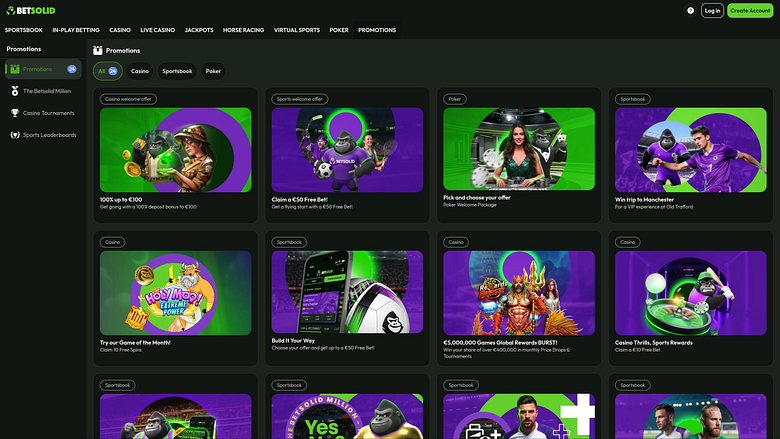This screenshot has height=439, width=780.
Task: Open the Sportsbook nav item
Action: coord(24,30)
